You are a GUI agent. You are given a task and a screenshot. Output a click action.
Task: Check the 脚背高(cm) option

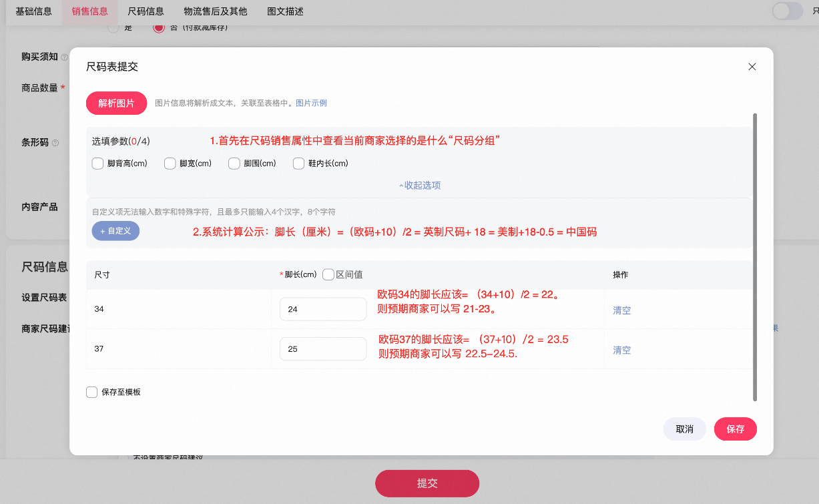click(97, 164)
